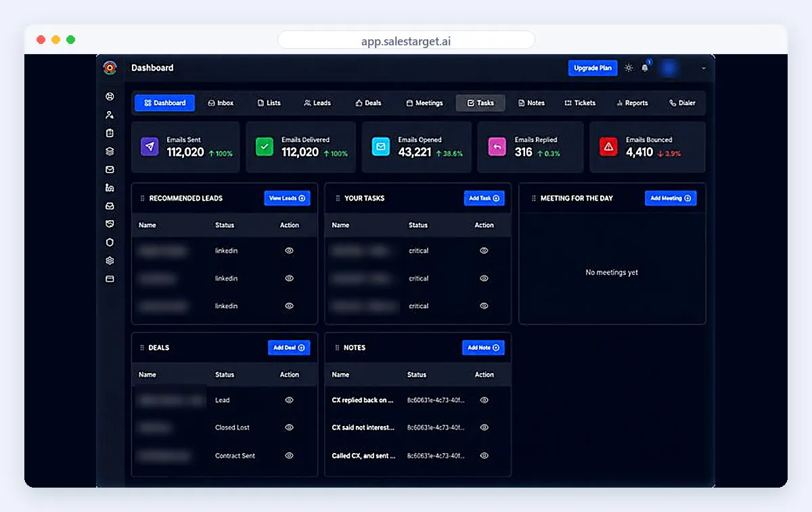Click the "CX replied back on" note name

[363, 400]
